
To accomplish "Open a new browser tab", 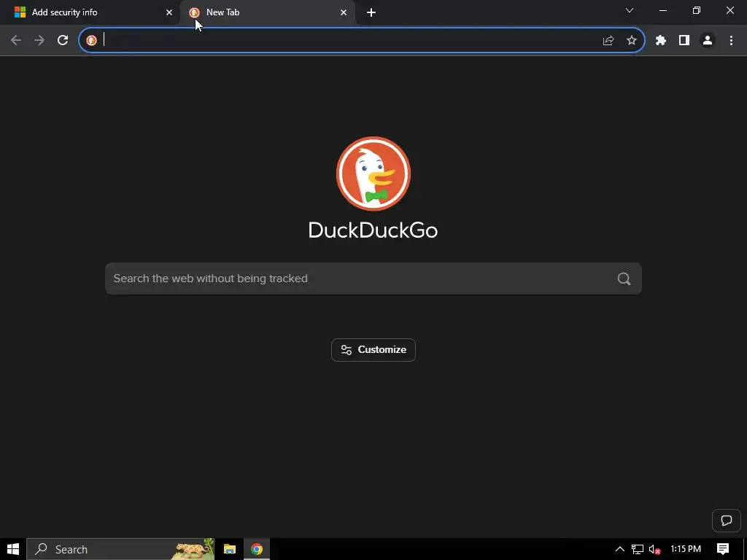I will point(371,12).
